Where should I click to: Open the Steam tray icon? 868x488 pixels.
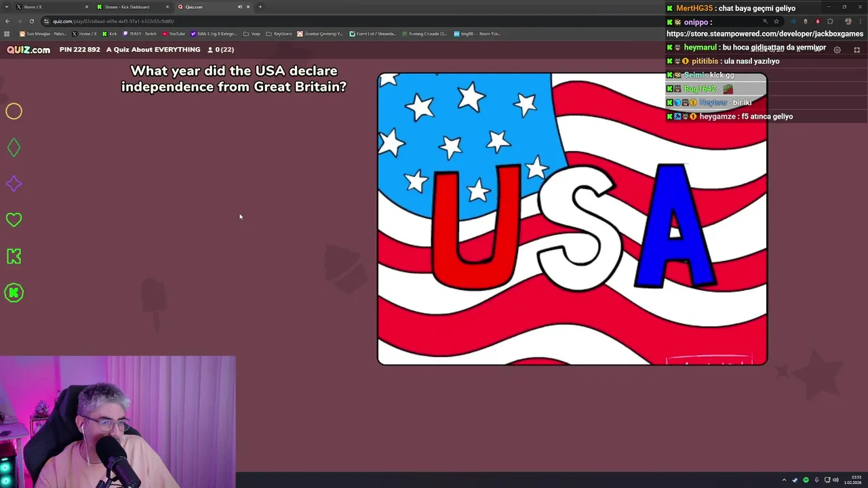(795, 480)
